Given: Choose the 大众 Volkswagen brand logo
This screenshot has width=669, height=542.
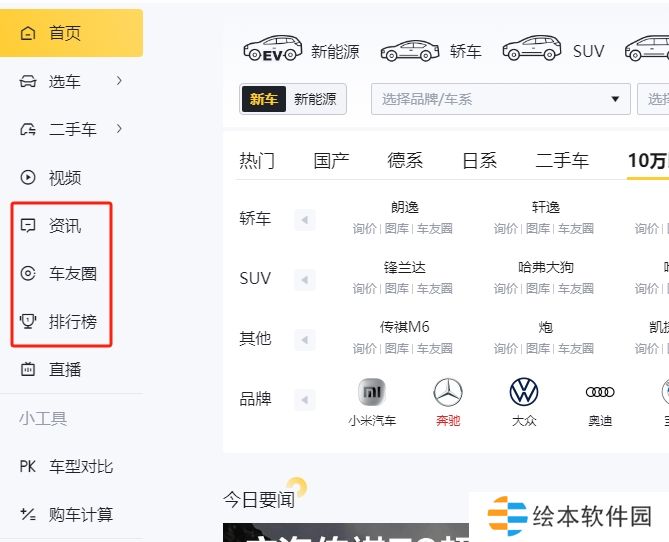Looking at the screenshot, I should [524, 392].
